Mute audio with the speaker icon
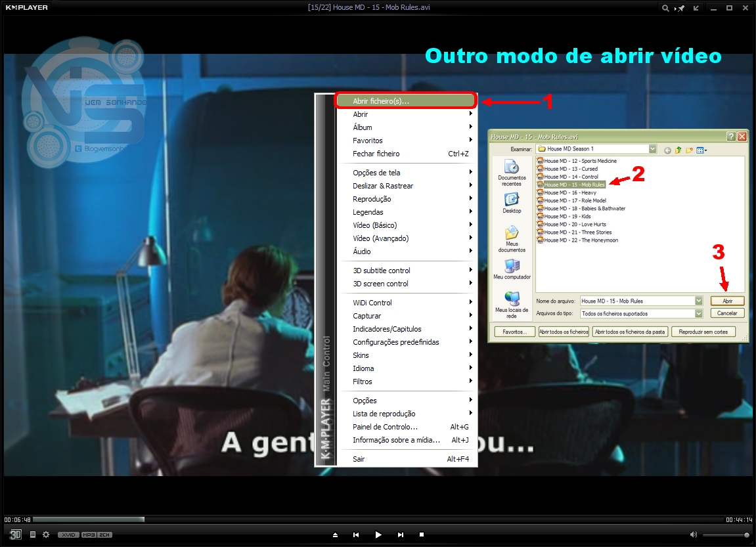The height and width of the screenshot is (547, 756). point(694,535)
